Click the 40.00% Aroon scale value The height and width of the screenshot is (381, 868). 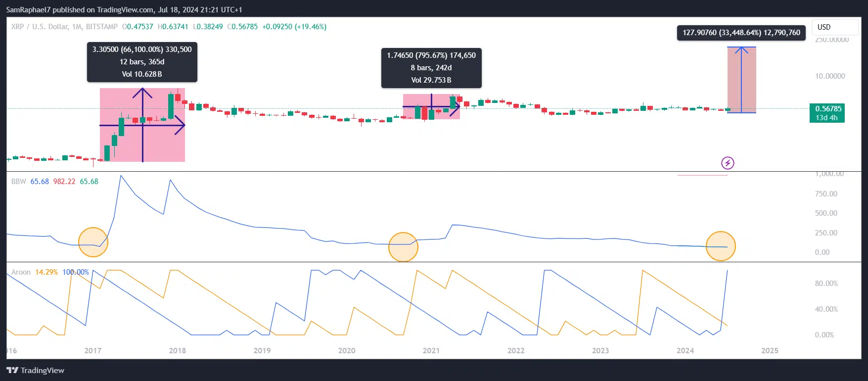click(x=826, y=309)
